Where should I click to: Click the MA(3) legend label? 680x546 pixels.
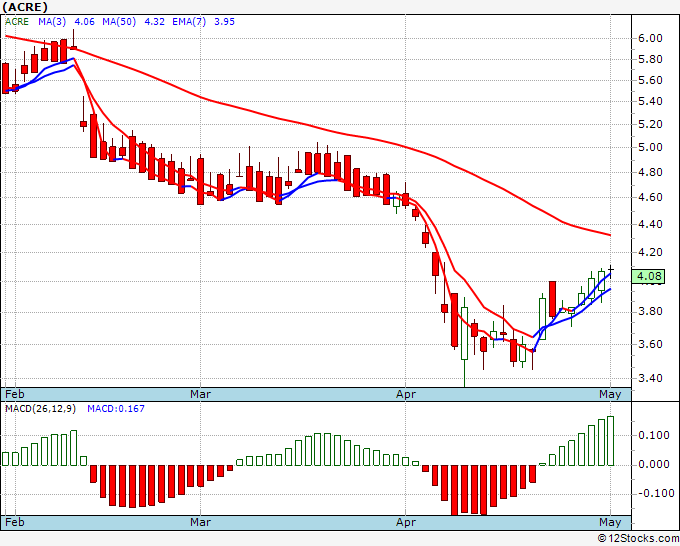[52, 22]
